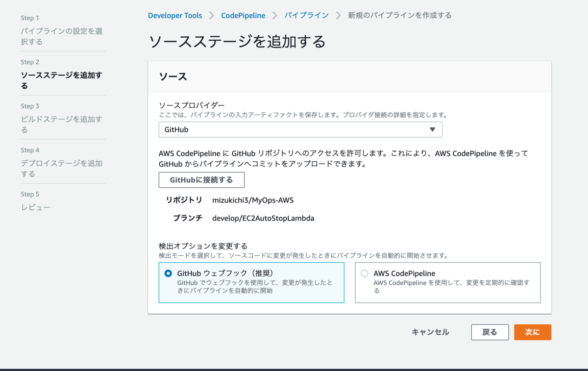Open the ソースプロバイダー GitHub dropdown
Image resolution: width=588 pixels, height=371 pixels.
click(x=300, y=130)
